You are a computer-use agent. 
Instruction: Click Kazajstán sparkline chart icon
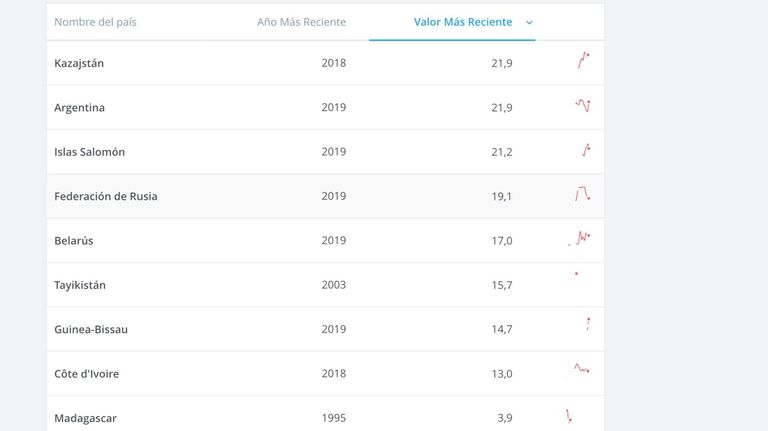pos(583,60)
